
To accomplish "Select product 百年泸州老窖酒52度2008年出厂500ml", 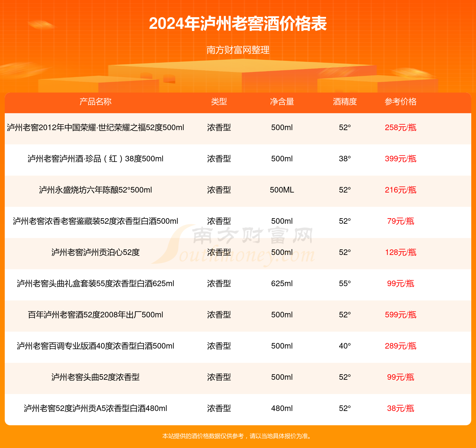I will click(95, 315).
